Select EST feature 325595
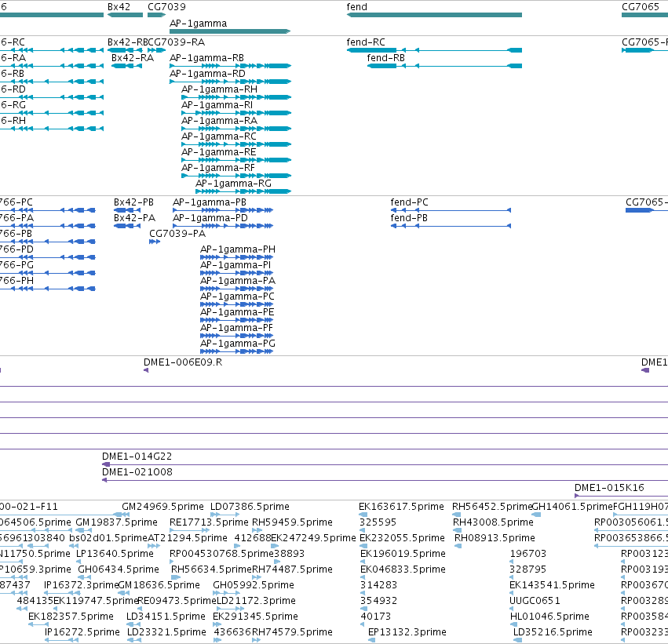Viewport: 668px width, 644px height. point(378,522)
